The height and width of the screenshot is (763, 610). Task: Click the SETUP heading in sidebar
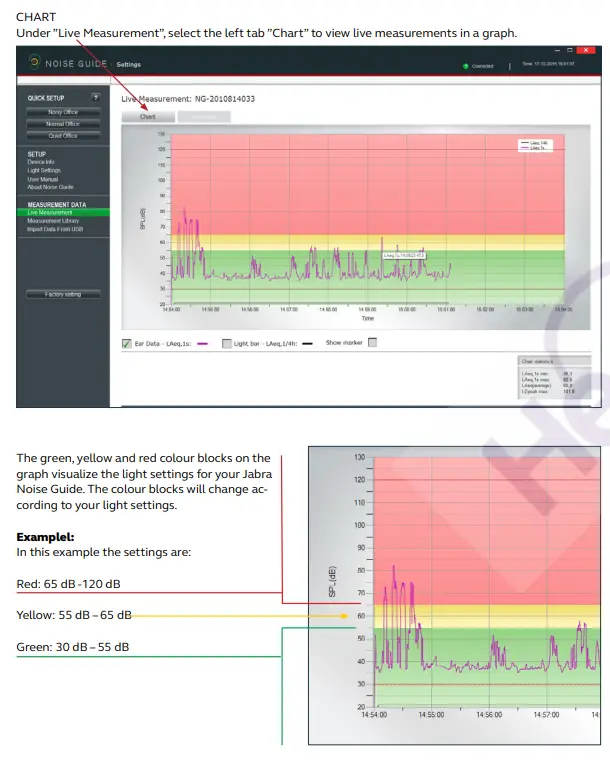point(36,154)
